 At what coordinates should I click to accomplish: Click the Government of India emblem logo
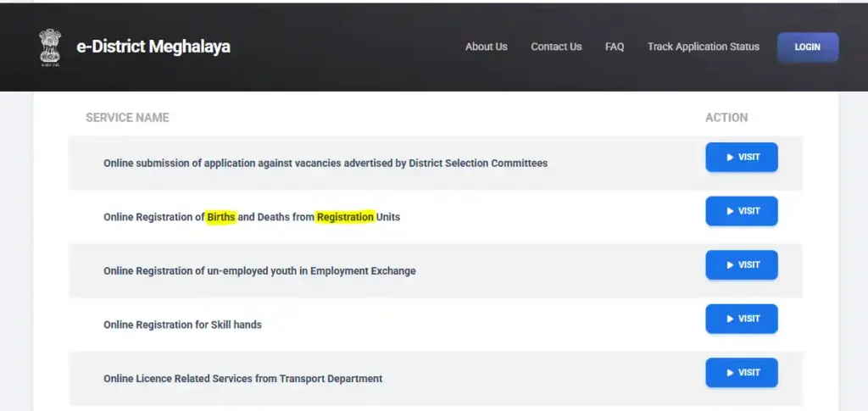(x=50, y=47)
